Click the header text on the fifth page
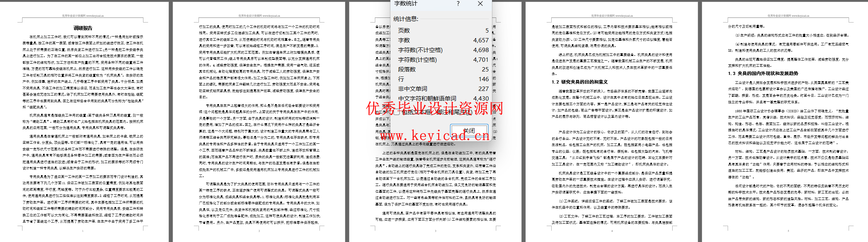The image size is (868, 242). [788, 16]
